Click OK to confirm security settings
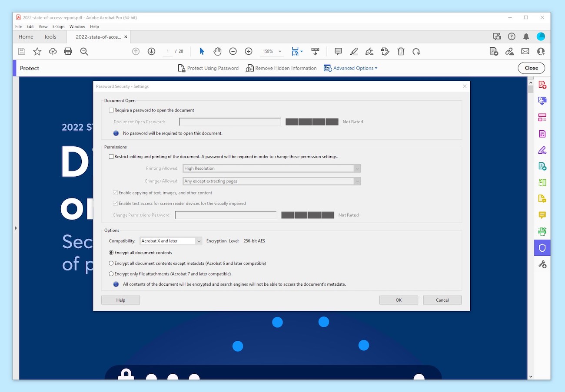This screenshot has height=392, width=565. pyautogui.click(x=398, y=300)
